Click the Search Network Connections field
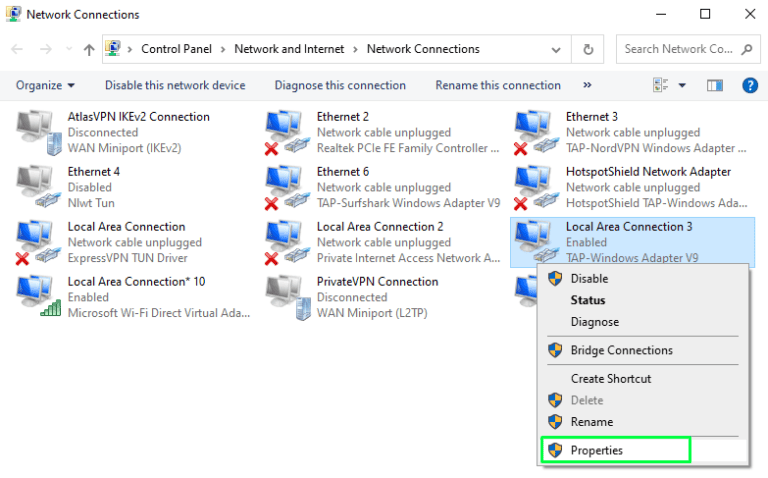768x478 pixels. tap(680, 49)
